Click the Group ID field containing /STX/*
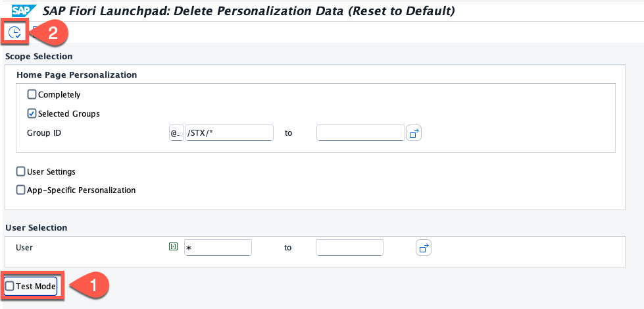 (x=229, y=133)
